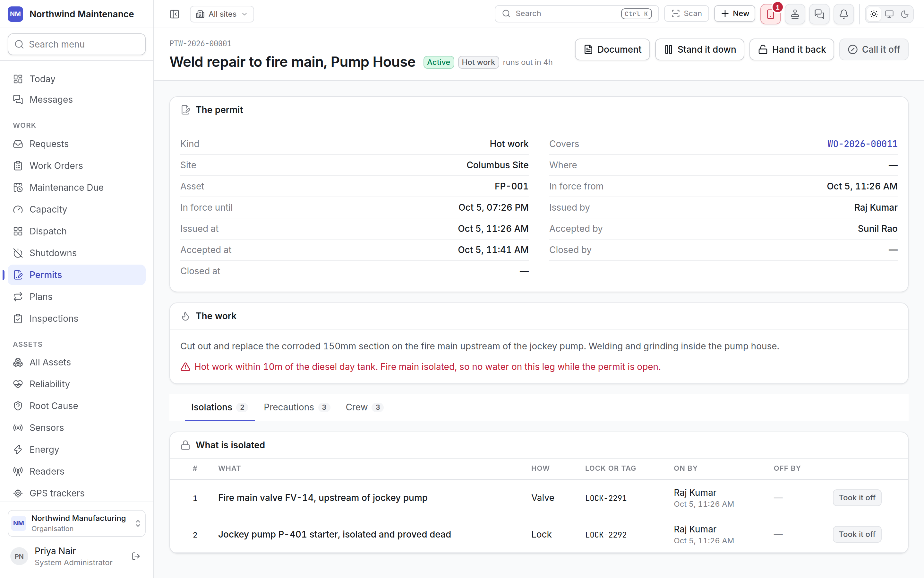Open the All sites dropdown

222,14
